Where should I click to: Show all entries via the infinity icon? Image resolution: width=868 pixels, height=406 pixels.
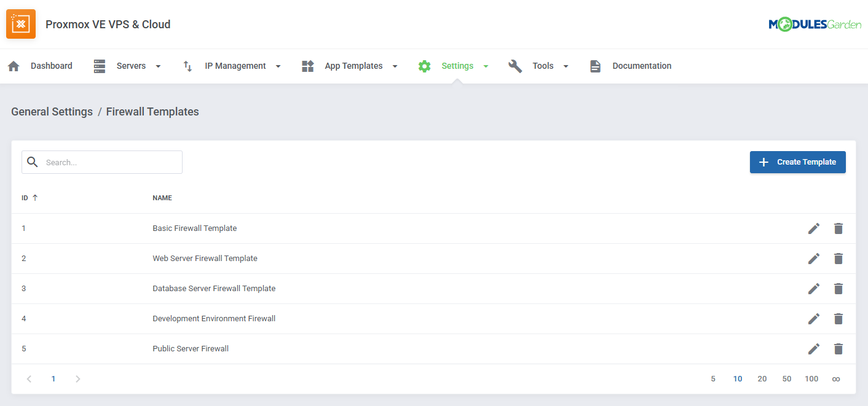tap(836, 378)
